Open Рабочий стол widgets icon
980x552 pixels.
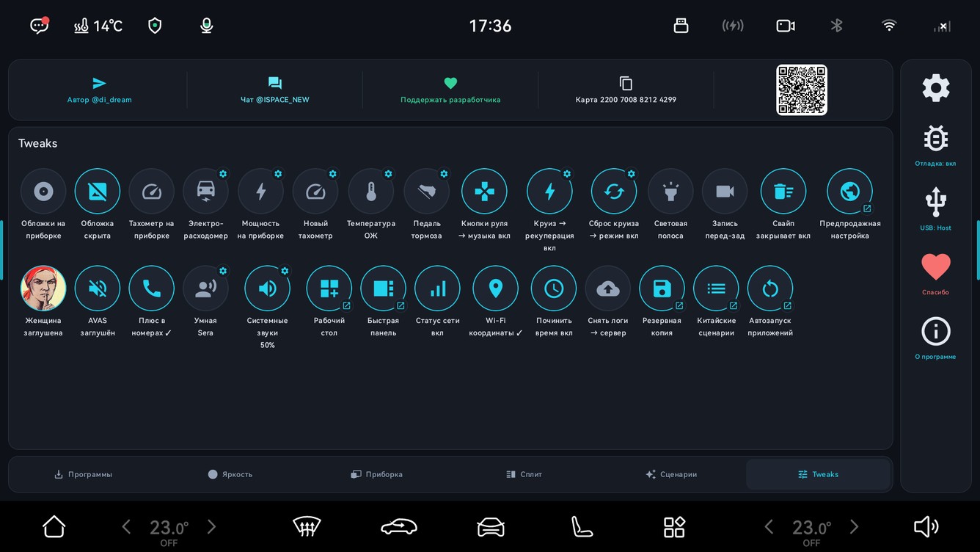[329, 288]
